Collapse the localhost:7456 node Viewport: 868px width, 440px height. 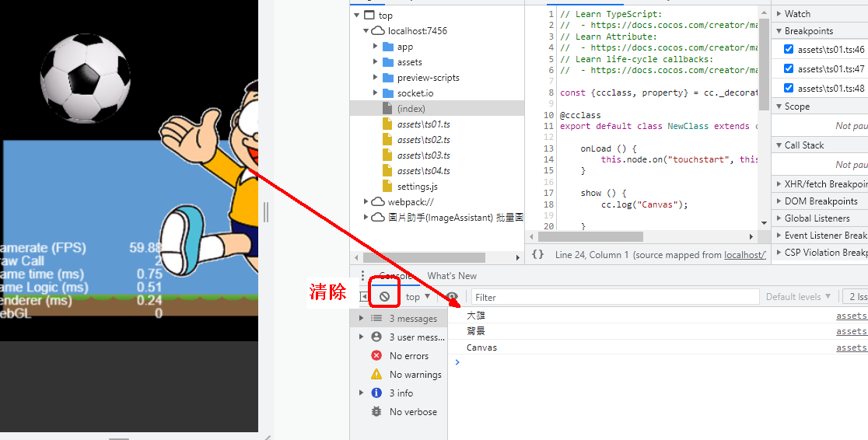tap(366, 31)
